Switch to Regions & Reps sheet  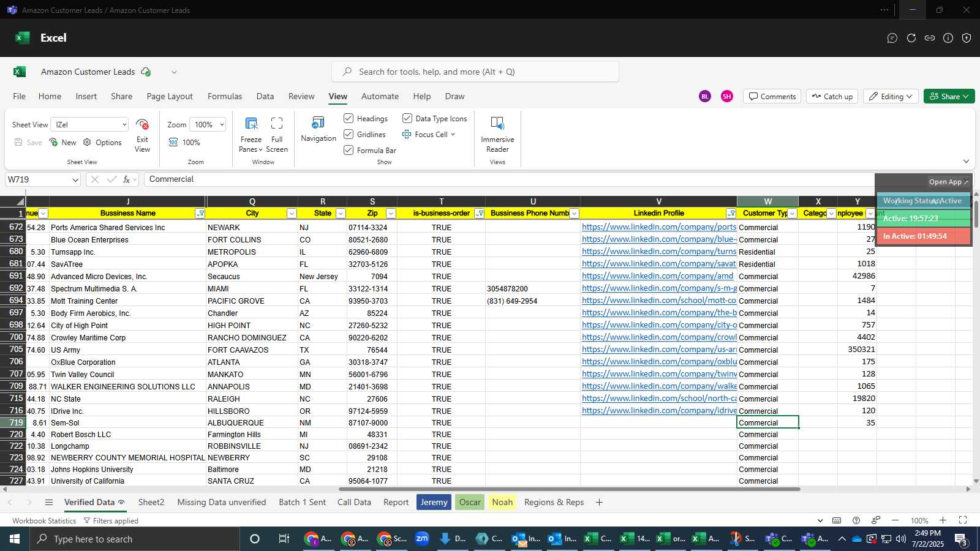coord(554,502)
